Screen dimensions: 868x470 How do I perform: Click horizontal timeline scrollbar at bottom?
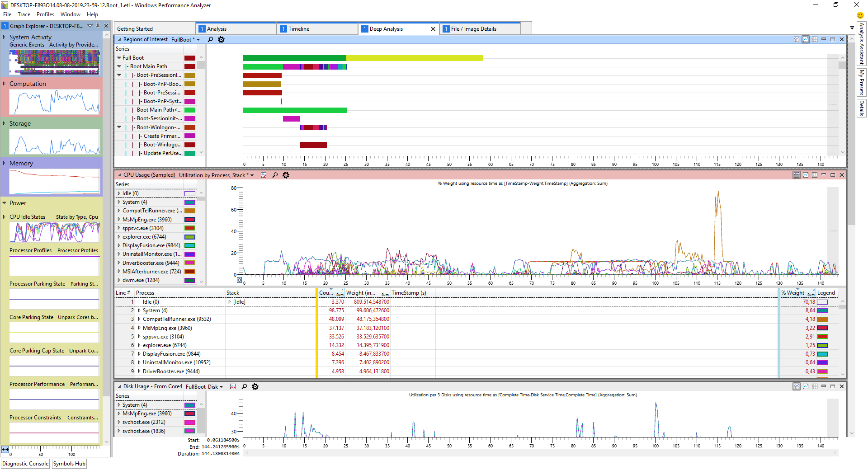[x=541, y=452]
